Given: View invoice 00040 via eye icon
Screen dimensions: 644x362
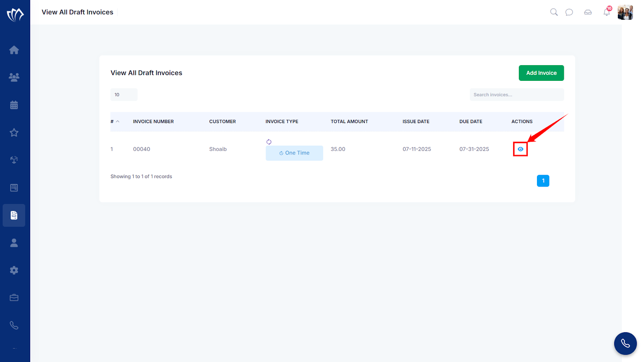Looking at the screenshot, I should 520,149.
